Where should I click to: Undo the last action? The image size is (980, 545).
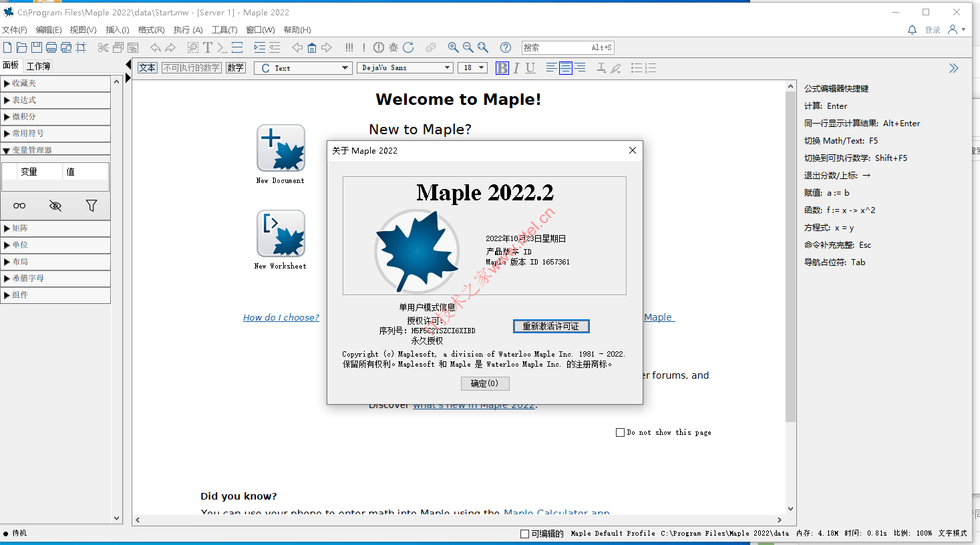[156, 47]
